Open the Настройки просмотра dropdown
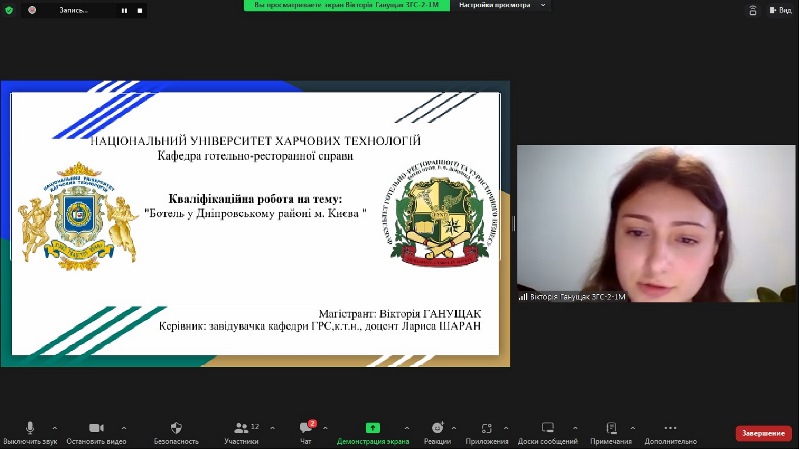 pos(502,5)
